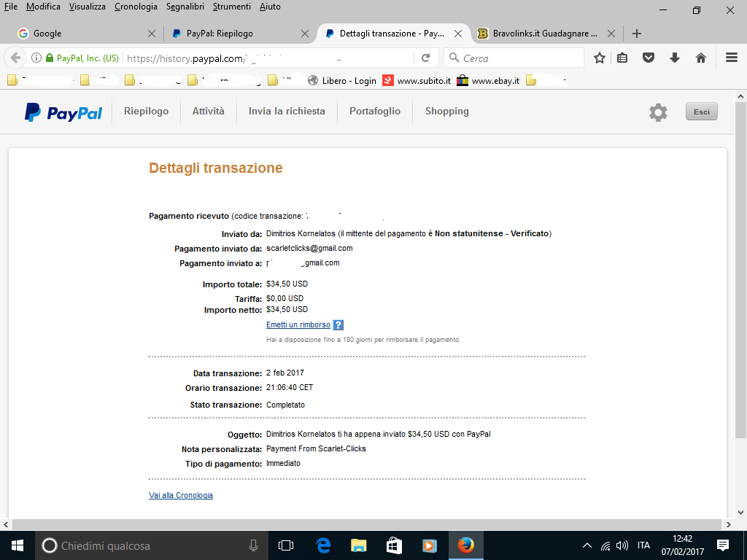Reload the current PayPal page
This screenshot has height=560, width=747.
(426, 58)
